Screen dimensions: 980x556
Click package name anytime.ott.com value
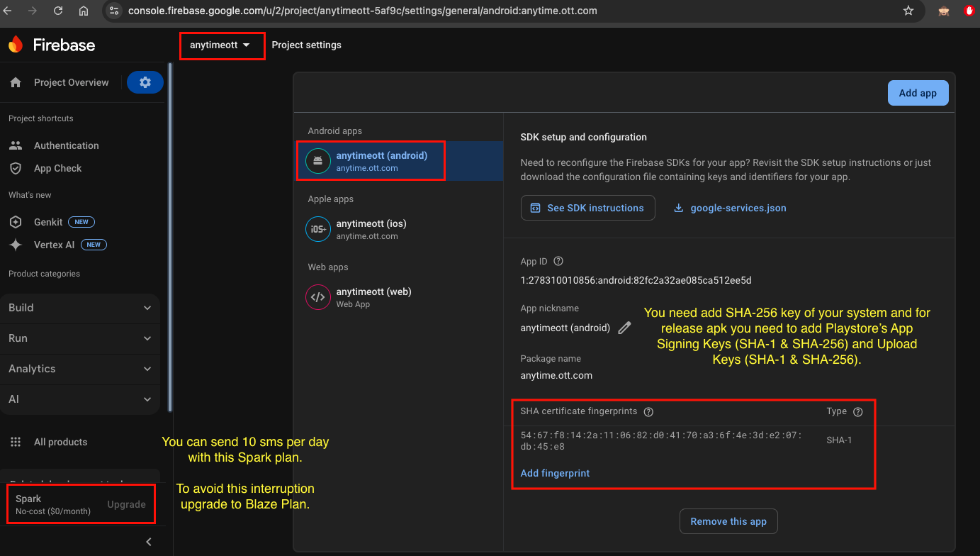point(556,375)
